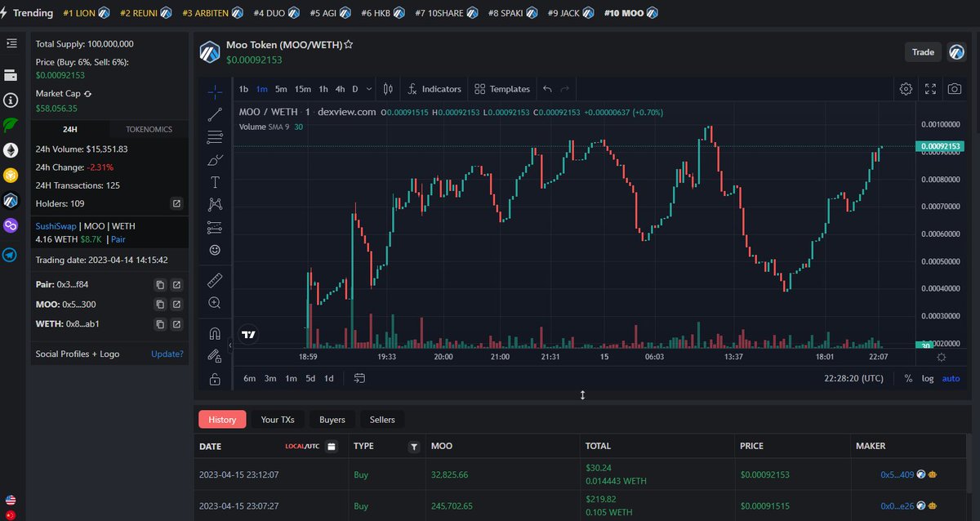This screenshot has width=980, height=521.
Task: Click the Trade button
Action: (x=923, y=51)
